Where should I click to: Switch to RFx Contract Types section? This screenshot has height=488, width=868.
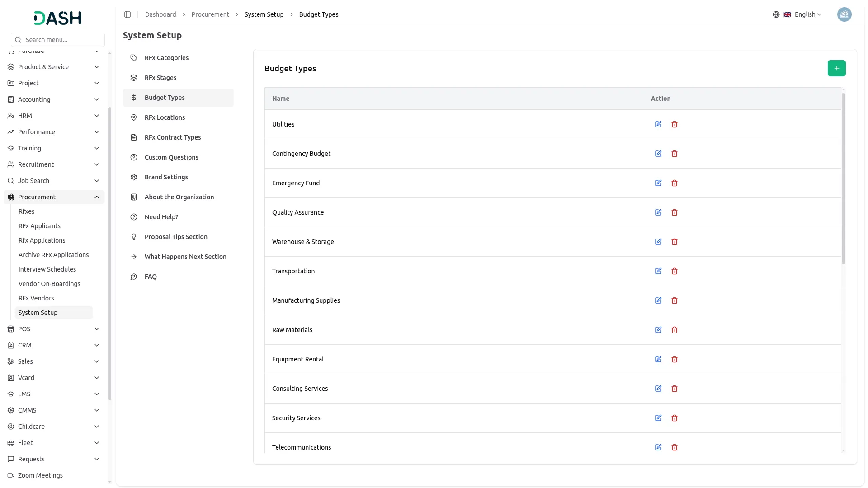(172, 137)
